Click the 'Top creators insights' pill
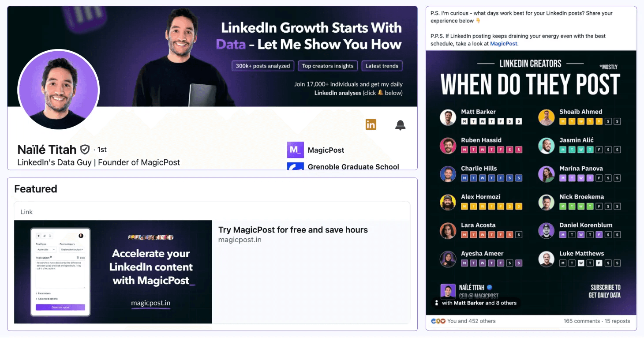 [328, 66]
